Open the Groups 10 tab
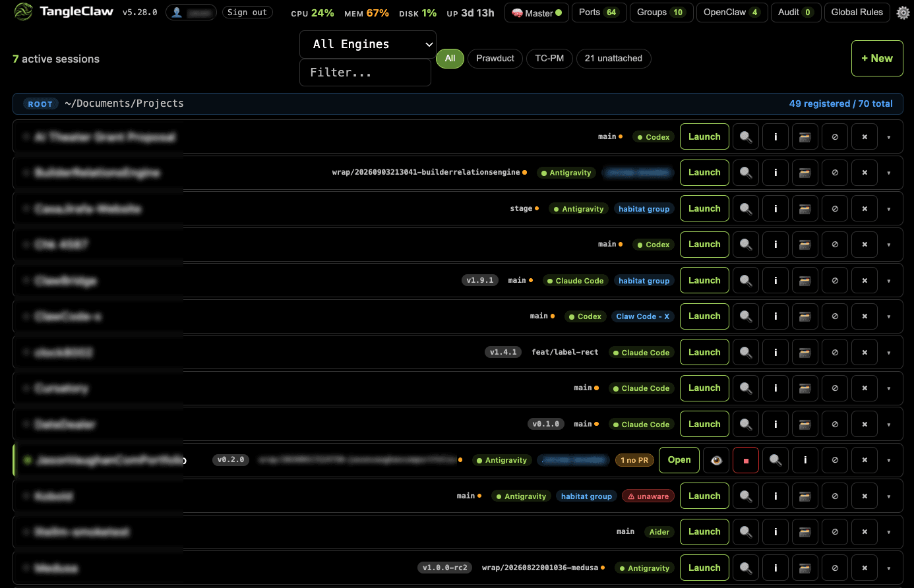914x588 pixels. coord(660,13)
